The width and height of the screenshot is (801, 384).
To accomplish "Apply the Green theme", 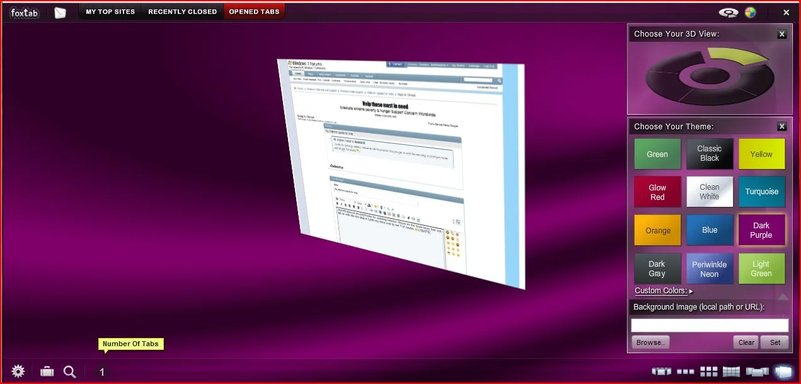I will (657, 154).
